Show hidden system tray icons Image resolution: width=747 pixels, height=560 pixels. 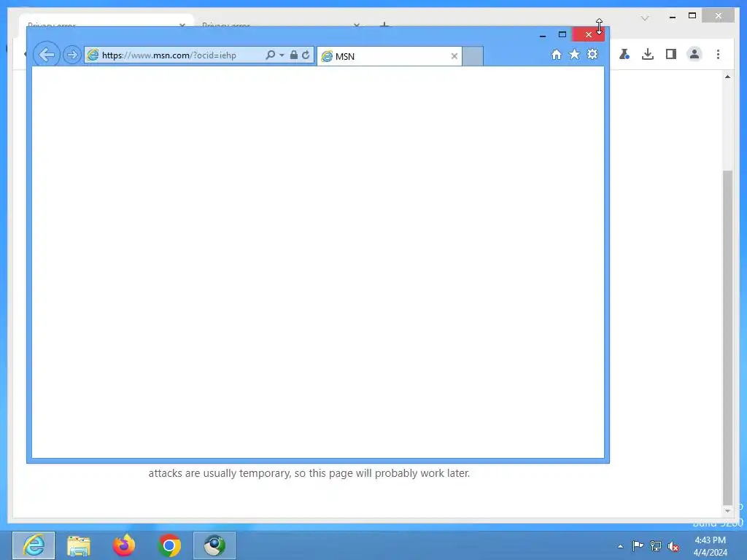[620, 546]
